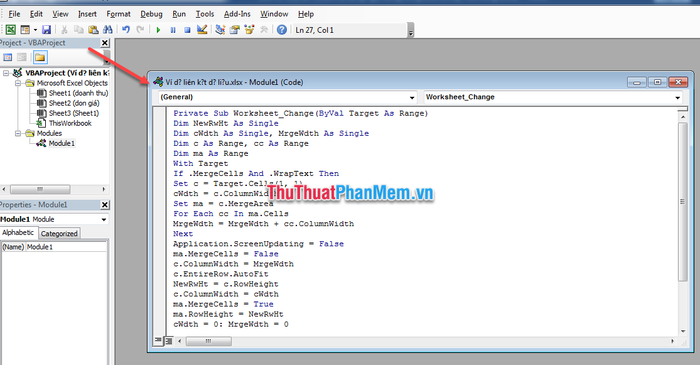This screenshot has width=700, height=365.
Task: Close the Project - VBAProject panel
Action: 104,43
